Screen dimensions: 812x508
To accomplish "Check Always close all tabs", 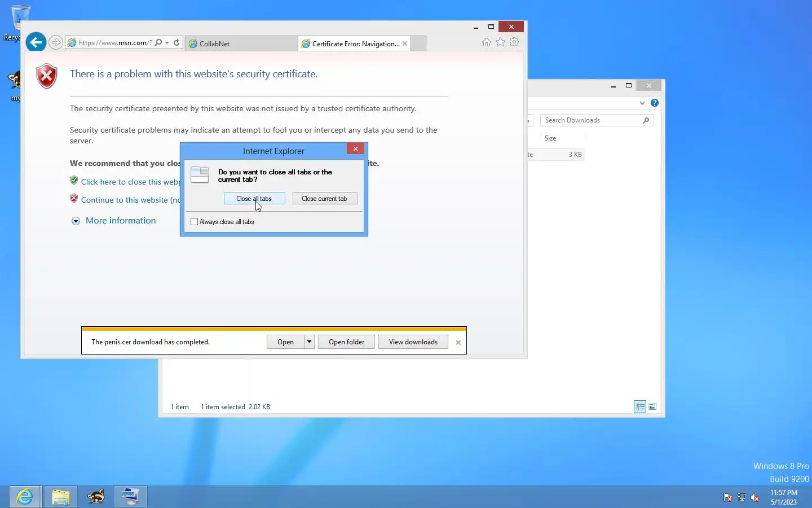I will tap(195, 222).
